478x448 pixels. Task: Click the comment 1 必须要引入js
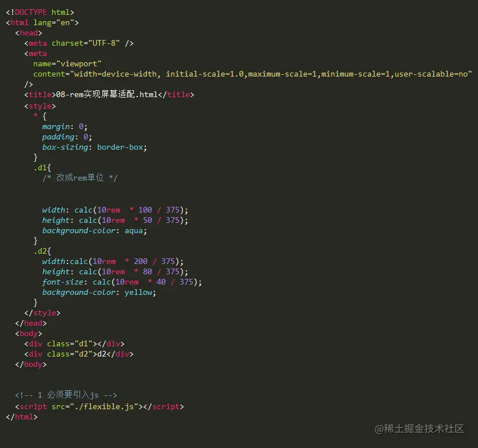tap(66, 395)
